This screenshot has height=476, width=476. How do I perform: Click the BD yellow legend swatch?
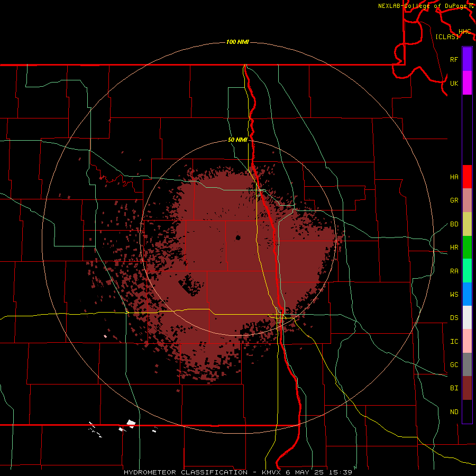467,224
